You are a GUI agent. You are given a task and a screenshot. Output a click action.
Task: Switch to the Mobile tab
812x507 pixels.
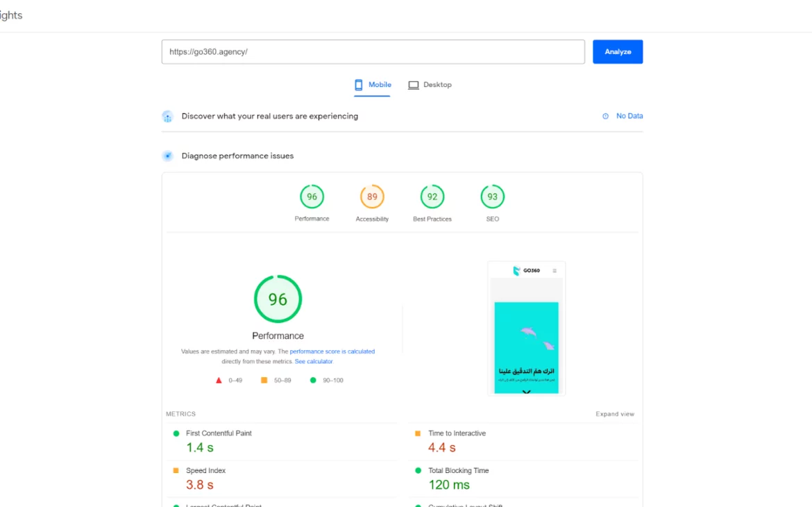pos(372,85)
